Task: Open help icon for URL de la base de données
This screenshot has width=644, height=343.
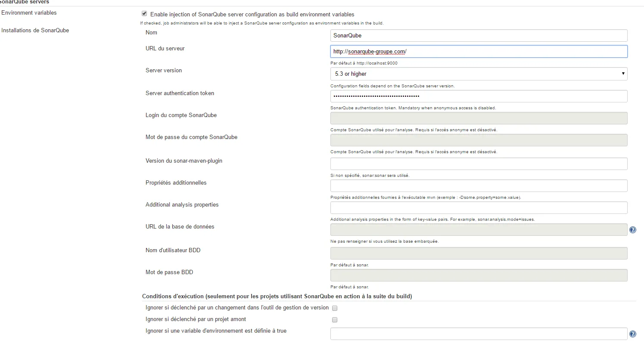Action: pyautogui.click(x=632, y=230)
